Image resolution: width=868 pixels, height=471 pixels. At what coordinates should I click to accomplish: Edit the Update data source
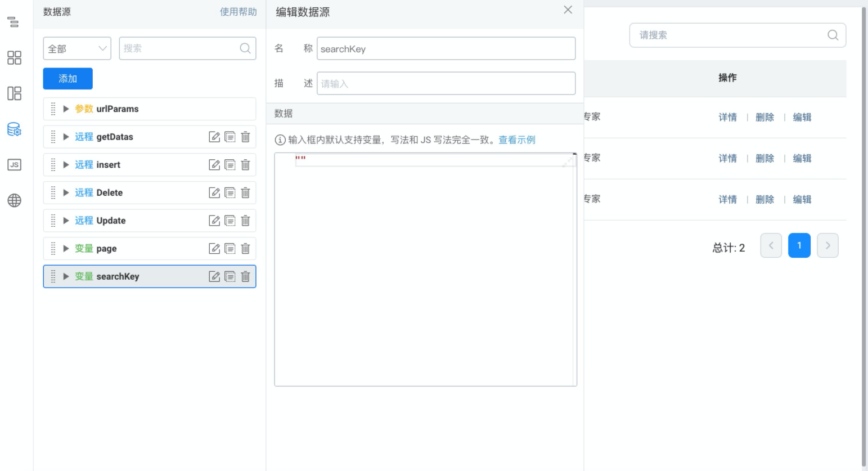[x=214, y=221]
